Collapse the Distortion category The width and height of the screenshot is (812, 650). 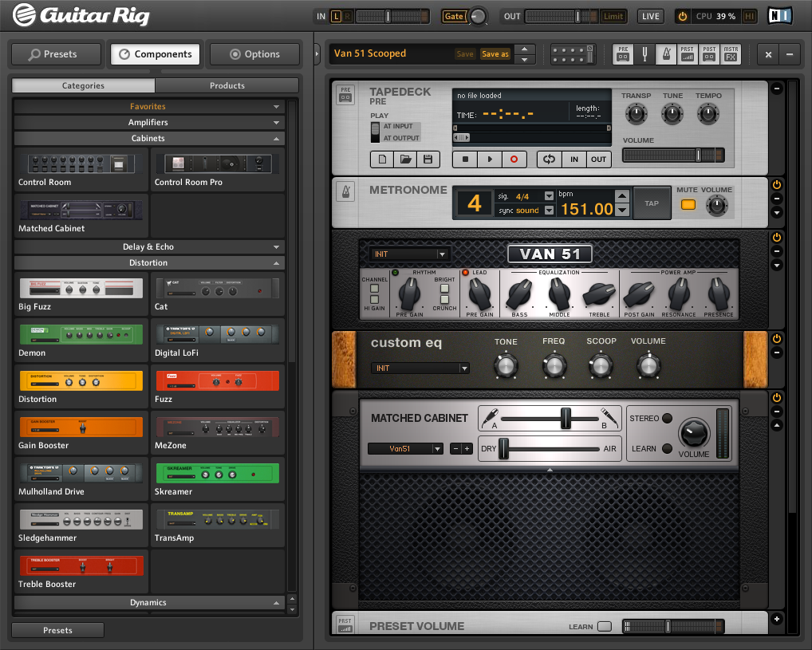(x=149, y=263)
